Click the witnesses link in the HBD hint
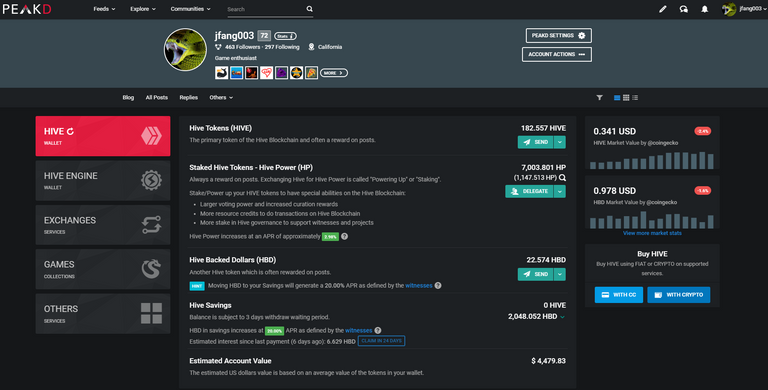 pos(419,286)
